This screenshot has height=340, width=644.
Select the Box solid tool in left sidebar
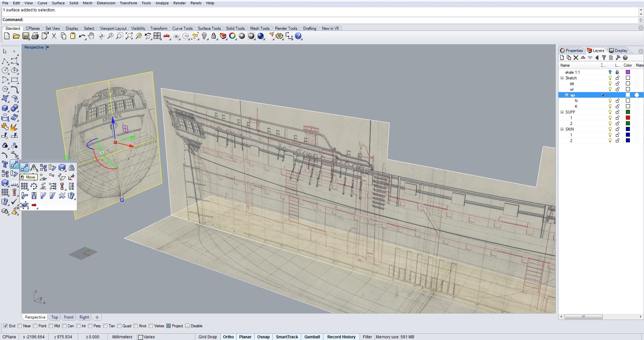click(x=5, y=108)
